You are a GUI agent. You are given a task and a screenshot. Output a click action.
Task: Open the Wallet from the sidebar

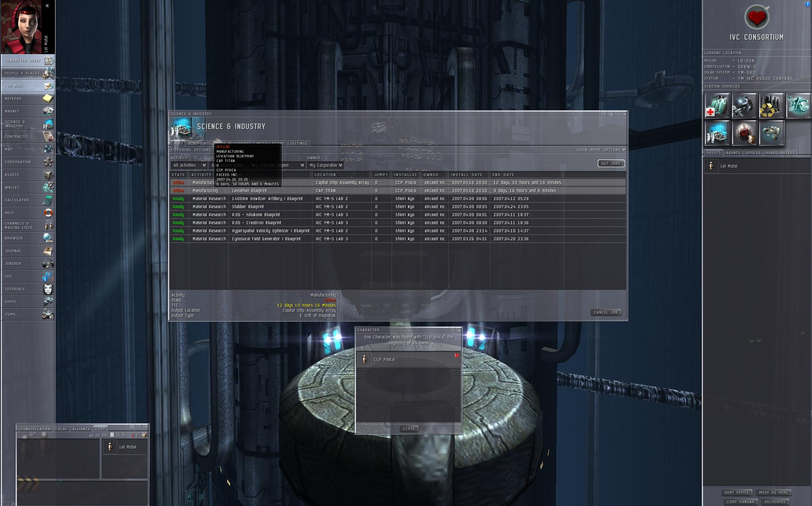tap(28, 187)
